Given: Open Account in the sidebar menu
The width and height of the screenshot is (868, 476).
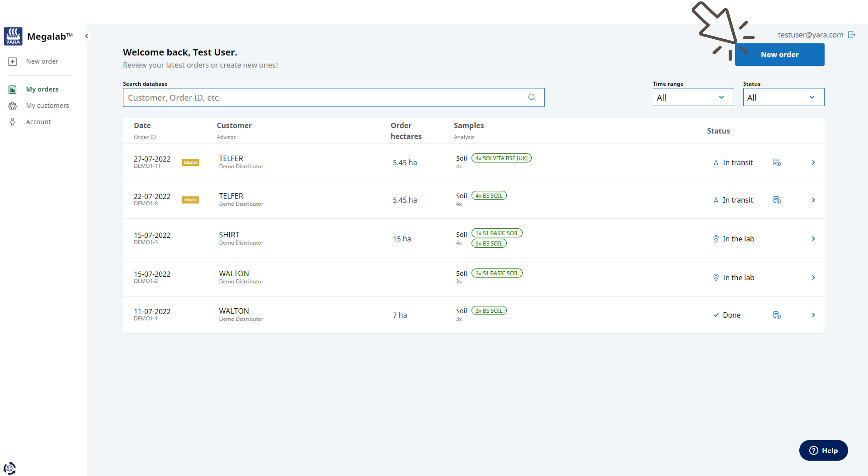Looking at the screenshot, I should coord(38,122).
